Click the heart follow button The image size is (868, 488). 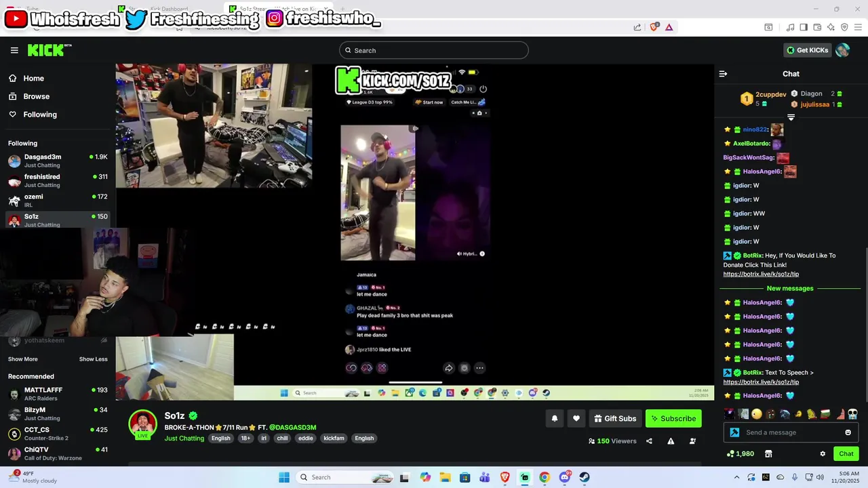click(x=576, y=419)
